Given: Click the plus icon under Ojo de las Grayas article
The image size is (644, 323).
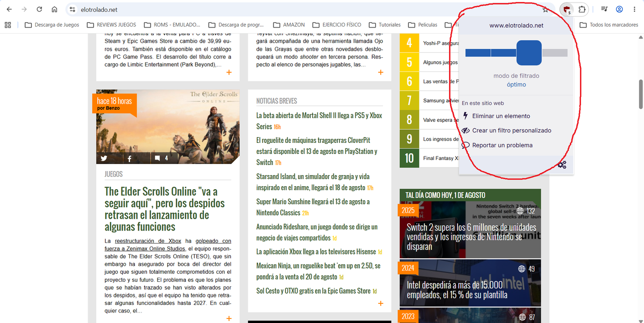Looking at the screenshot, I should (x=381, y=72).
